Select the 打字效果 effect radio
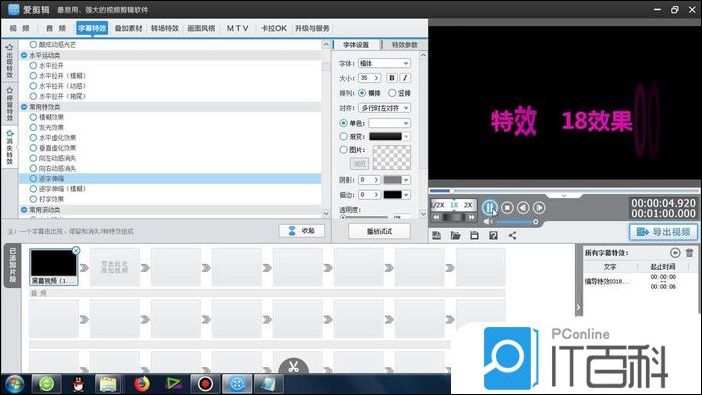 [x=33, y=199]
